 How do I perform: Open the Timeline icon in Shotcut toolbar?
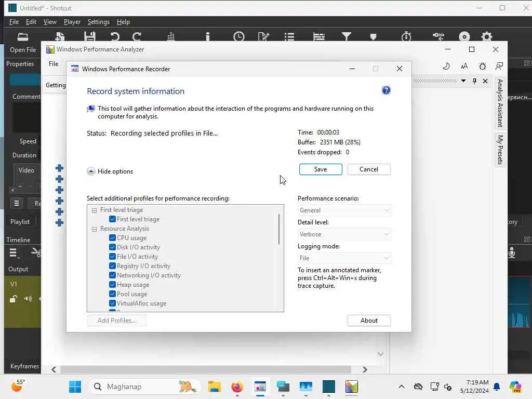(x=319, y=36)
